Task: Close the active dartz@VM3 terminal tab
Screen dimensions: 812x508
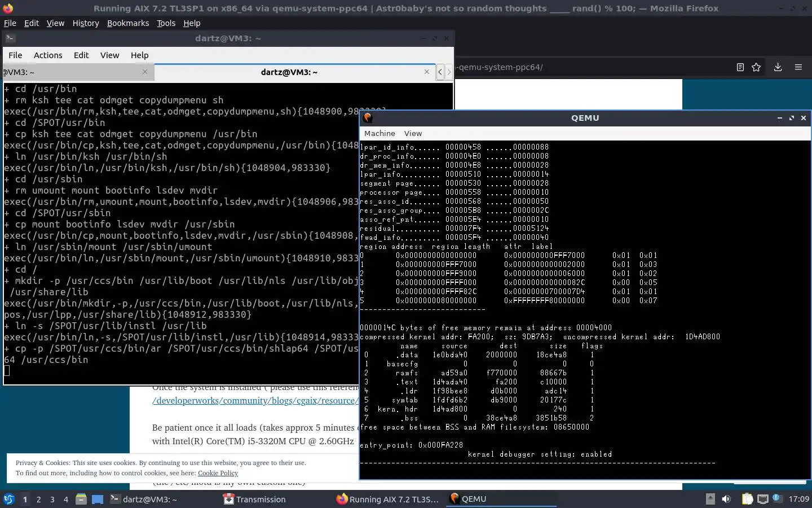Action: 427,72
